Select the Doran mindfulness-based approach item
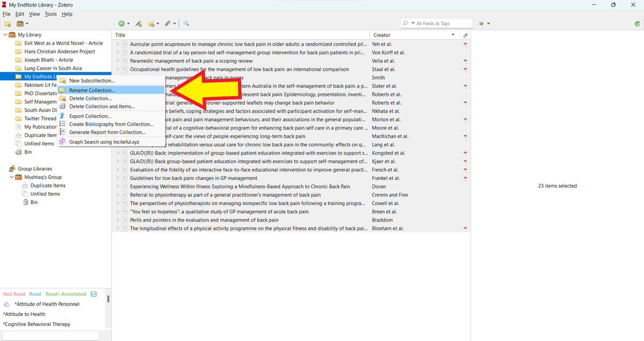Image resolution: width=644 pixels, height=341 pixels. 291,187
